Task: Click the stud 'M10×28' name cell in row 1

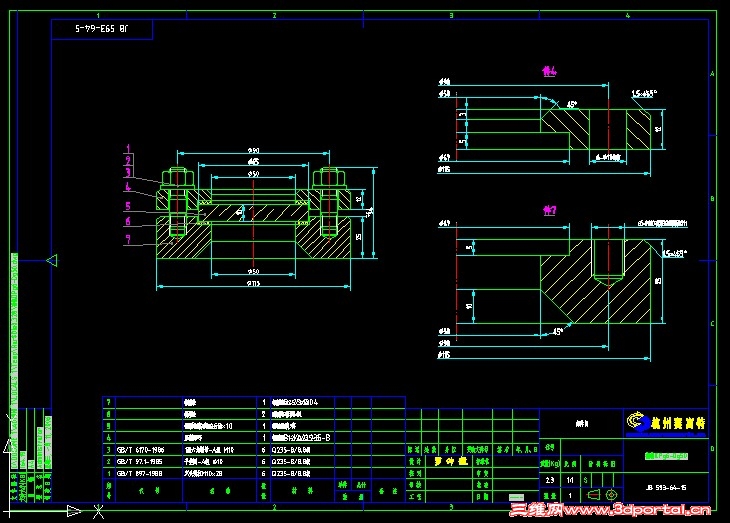Action: pos(220,474)
